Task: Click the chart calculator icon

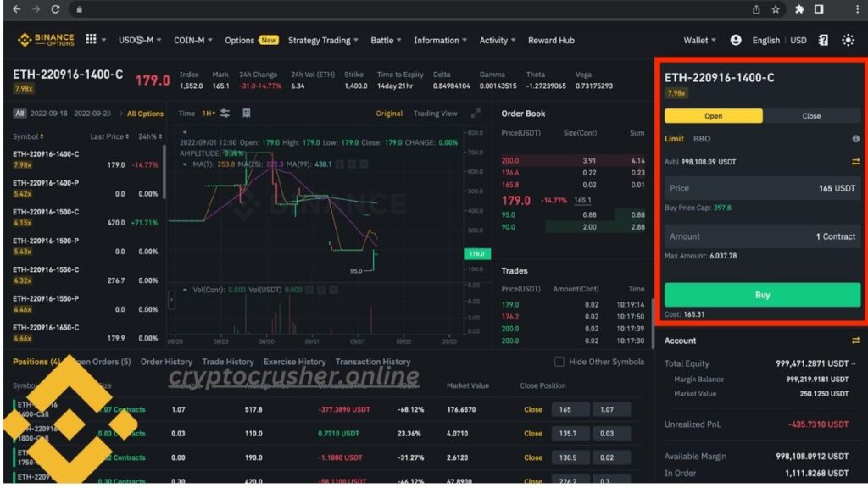Action: click(247, 113)
